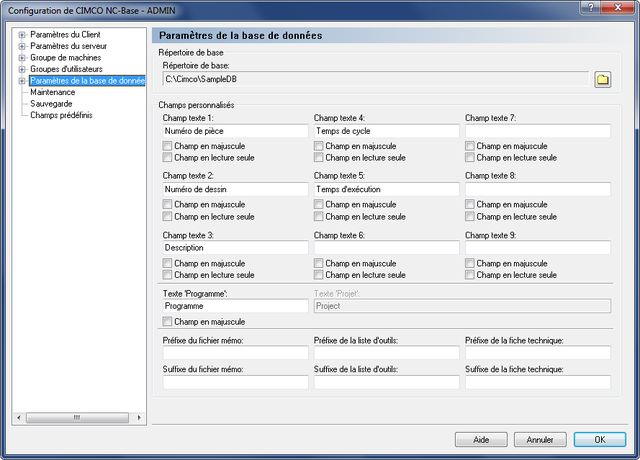Click the Texte 'Programme' input field
The height and width of the screenshot is (460, 640).
click(x=236, y=306)
